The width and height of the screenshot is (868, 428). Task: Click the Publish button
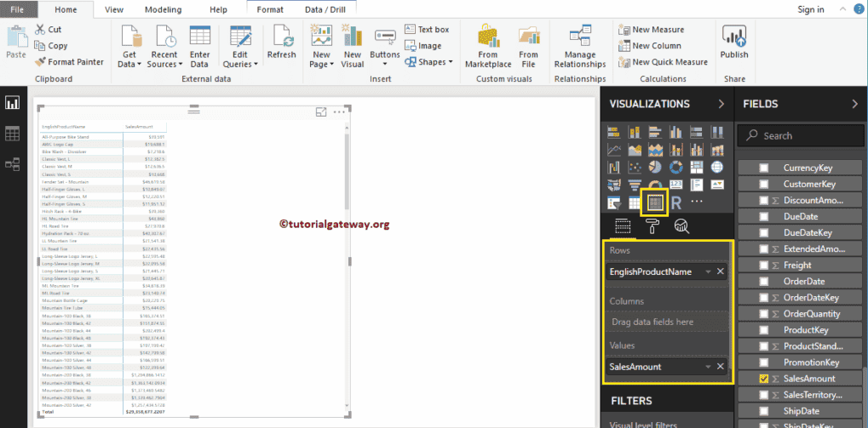[x=734, y=43]
